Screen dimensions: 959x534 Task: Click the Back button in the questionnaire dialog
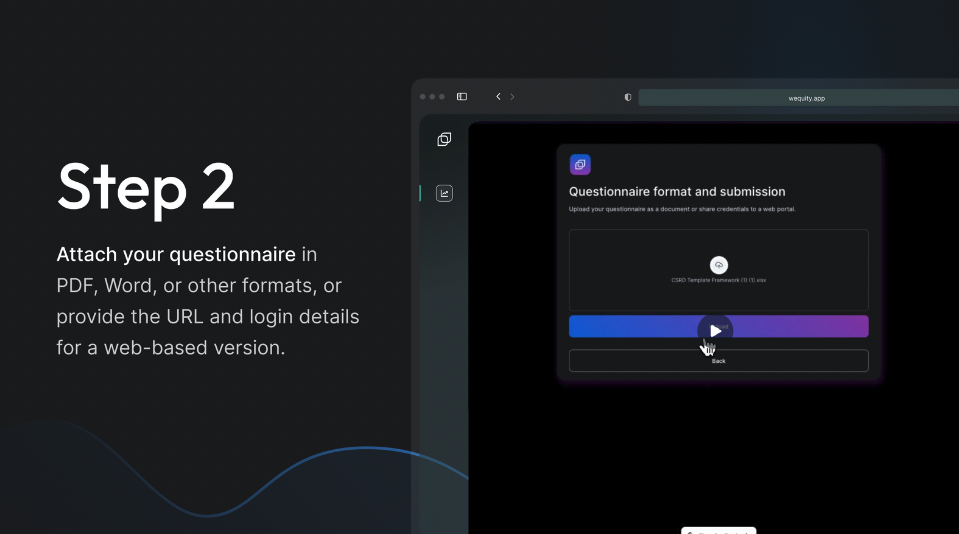719,360
